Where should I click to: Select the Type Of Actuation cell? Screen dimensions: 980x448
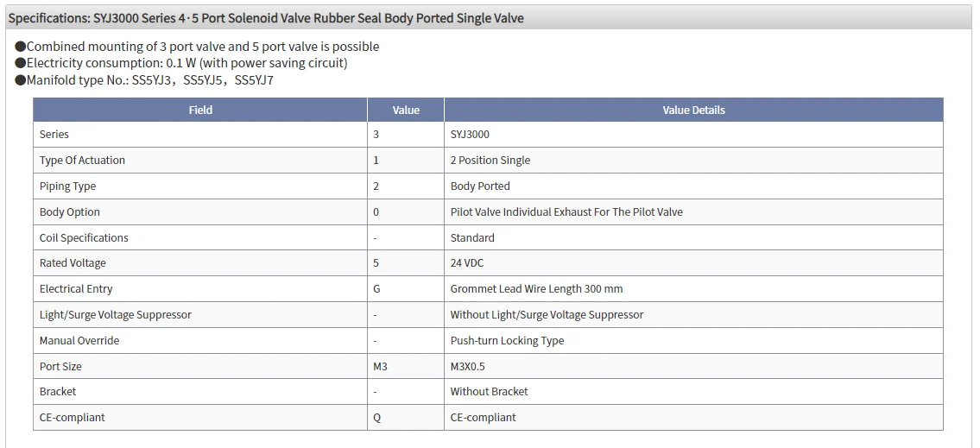82,161
